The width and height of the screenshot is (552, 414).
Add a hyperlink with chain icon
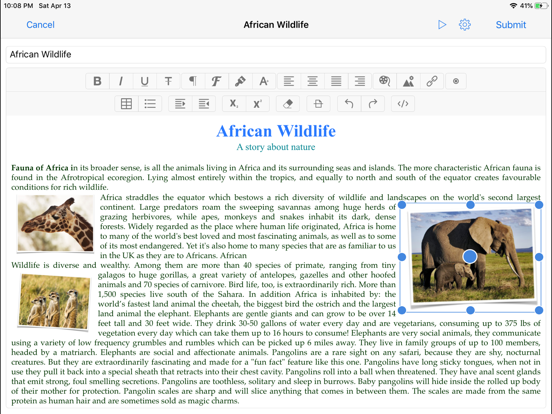(432, 81)
